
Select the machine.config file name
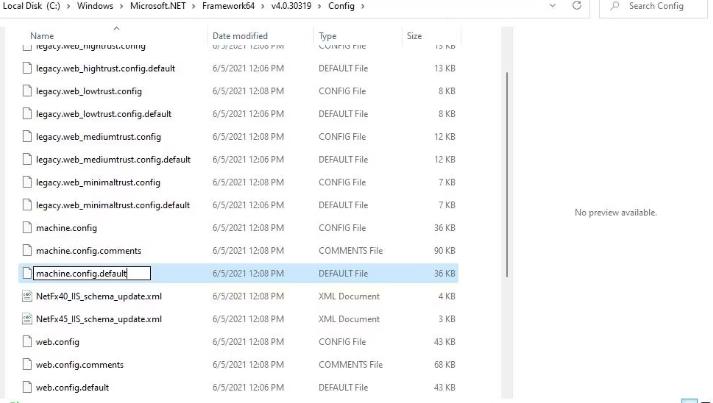pos(66,227)
